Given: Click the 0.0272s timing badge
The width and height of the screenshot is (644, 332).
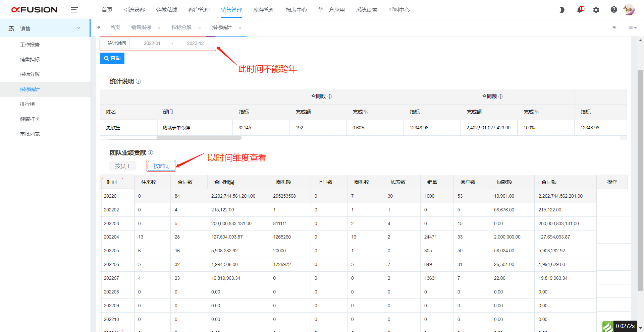Looking at the screenshot, I should click(625, 326).
